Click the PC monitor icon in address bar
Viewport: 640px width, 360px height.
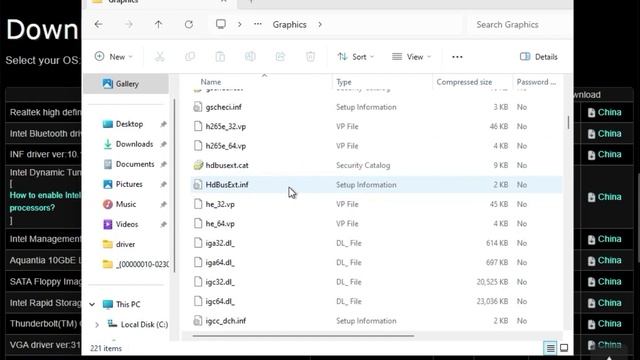click(221, 24)
